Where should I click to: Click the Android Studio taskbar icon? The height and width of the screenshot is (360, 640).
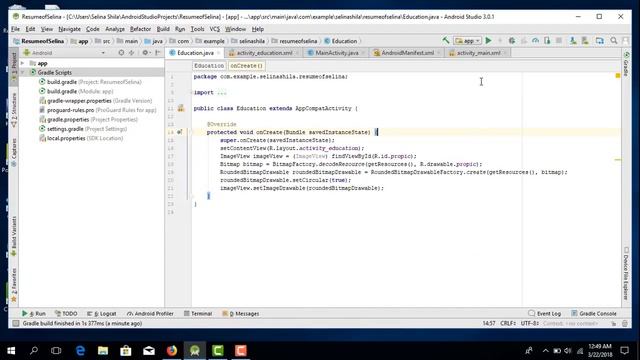[x=195, y=351]
